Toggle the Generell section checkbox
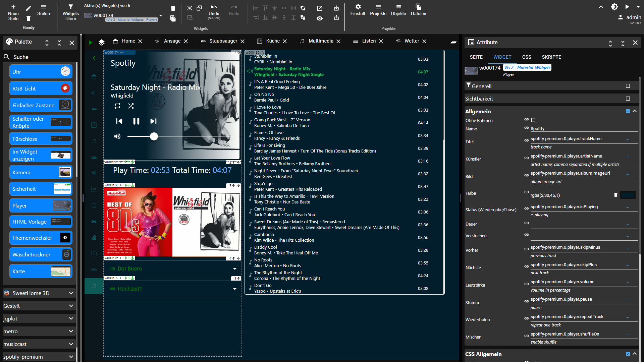 [x=628, y=86]
